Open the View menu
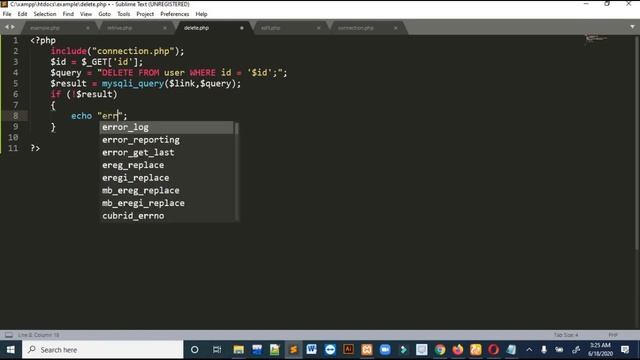The width and height of the screenshot is (640, 360). (x=86, y=14)
